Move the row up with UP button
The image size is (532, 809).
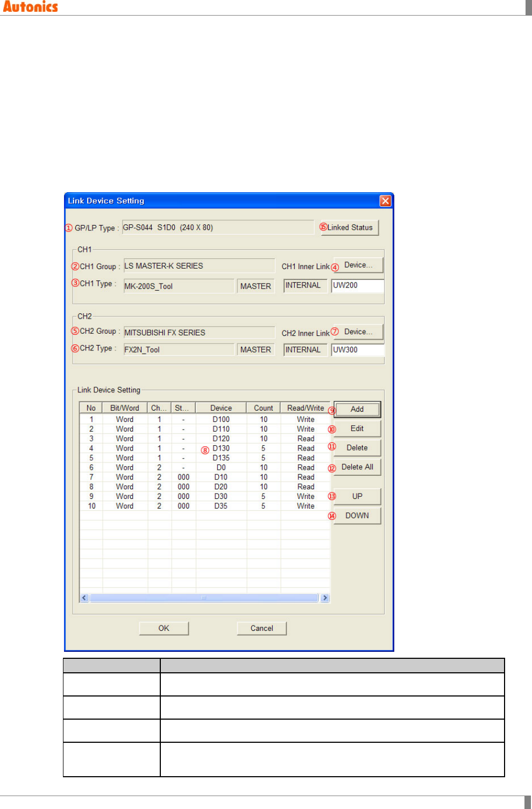click(x=357, y=496)
